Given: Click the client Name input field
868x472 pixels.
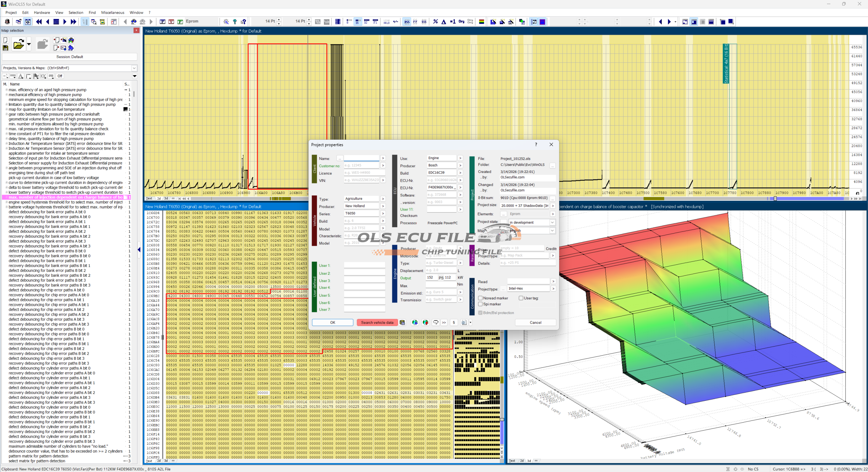Looking at the screenshot, I should [x=361, y=158].
